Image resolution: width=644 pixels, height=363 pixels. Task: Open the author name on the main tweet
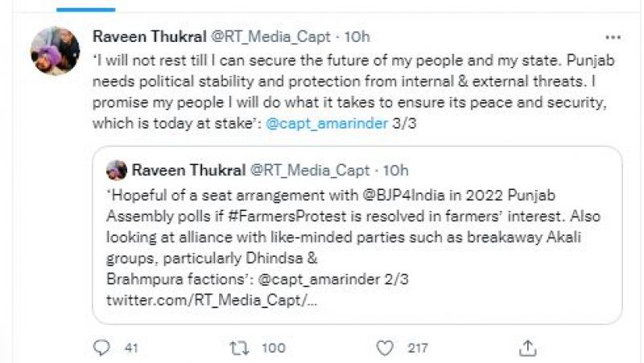click(x=149, y=36)
